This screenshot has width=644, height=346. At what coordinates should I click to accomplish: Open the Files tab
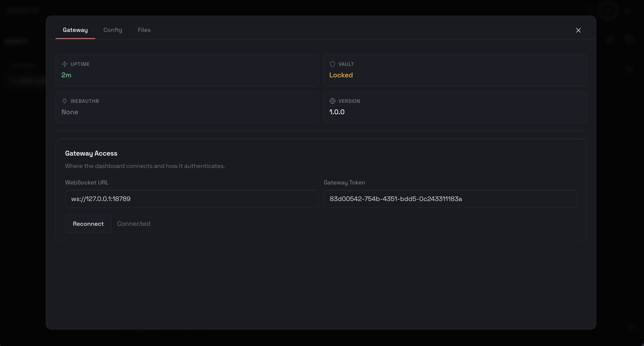tap(144, 30)
